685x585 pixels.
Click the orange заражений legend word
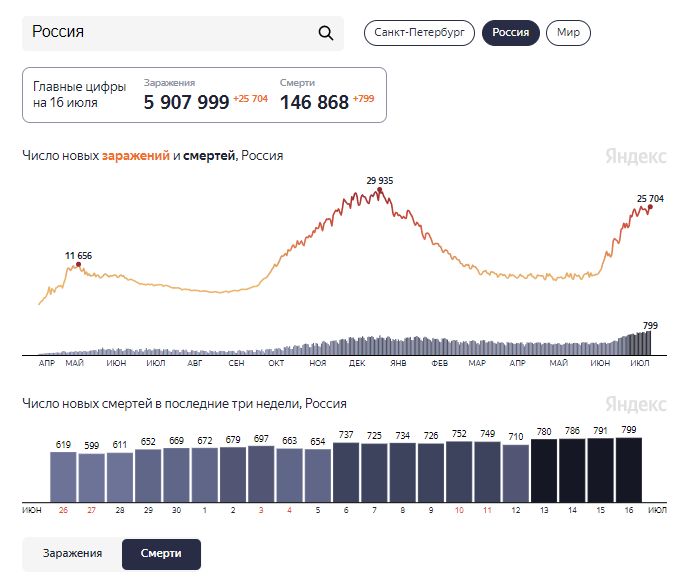pos(135,156)
